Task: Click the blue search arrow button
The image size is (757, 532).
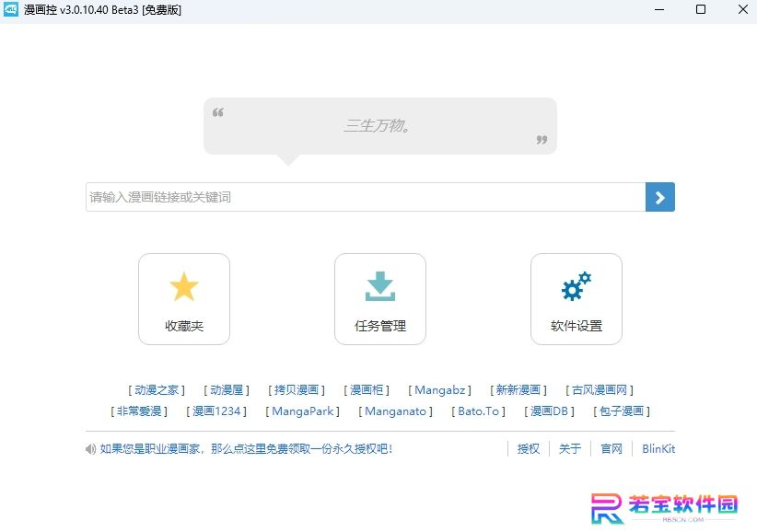Action: tap(660, 197)
